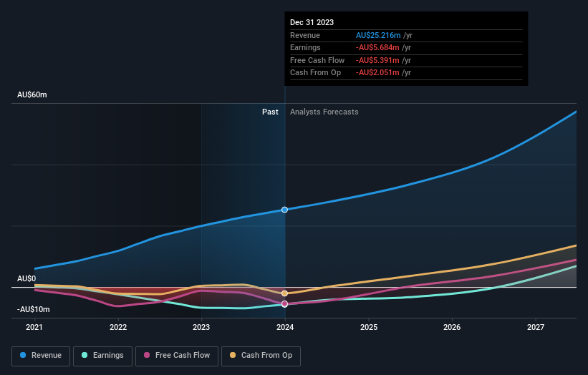Click the AU$25.216m revenue value
588x375 pixels.
click(x=378, y=35)
